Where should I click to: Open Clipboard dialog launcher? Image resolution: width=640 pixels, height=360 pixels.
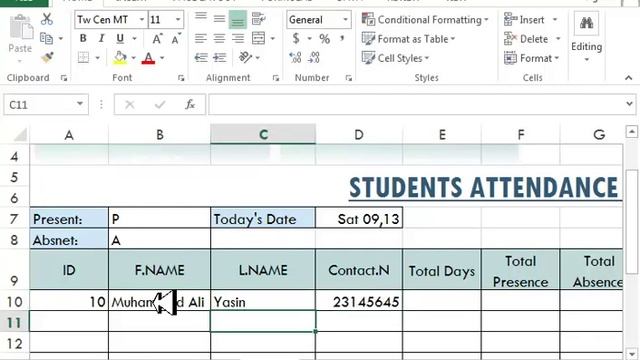click(64, 78)
